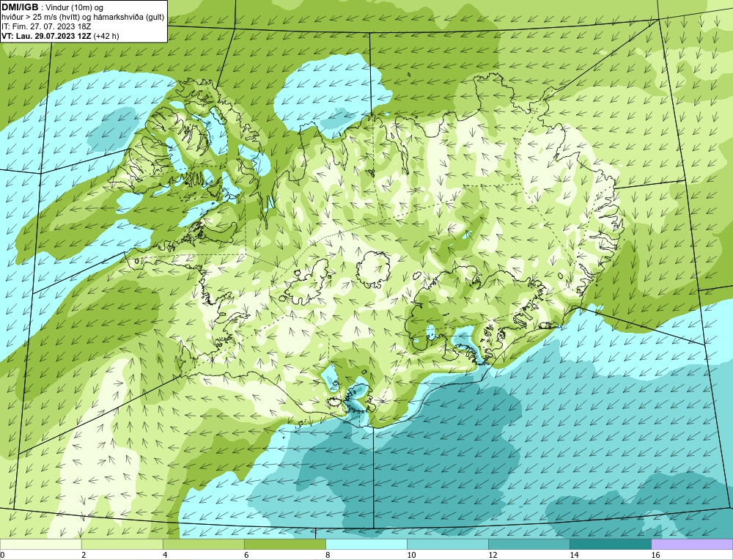Click the legend label '16'

point(655,555)
